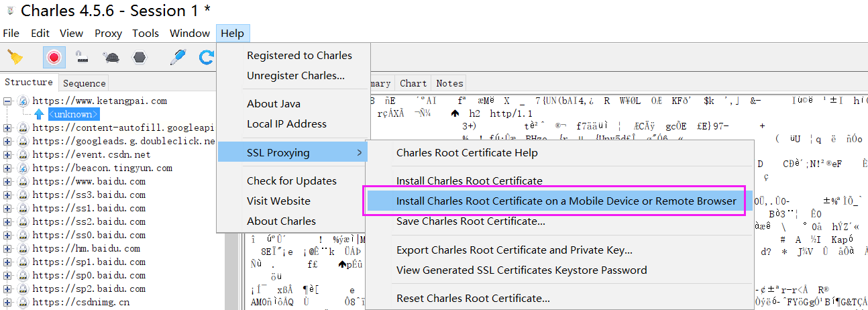This screenshot has width=868, height=310.
Task: Expand the www.baidu.com host node
Action: click(7, 182)
